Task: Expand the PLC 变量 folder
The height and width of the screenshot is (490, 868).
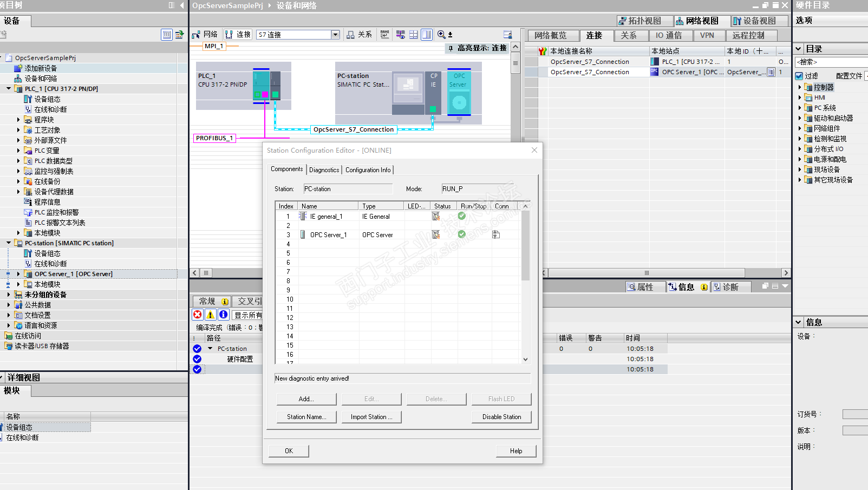Action: coord(18,151)
